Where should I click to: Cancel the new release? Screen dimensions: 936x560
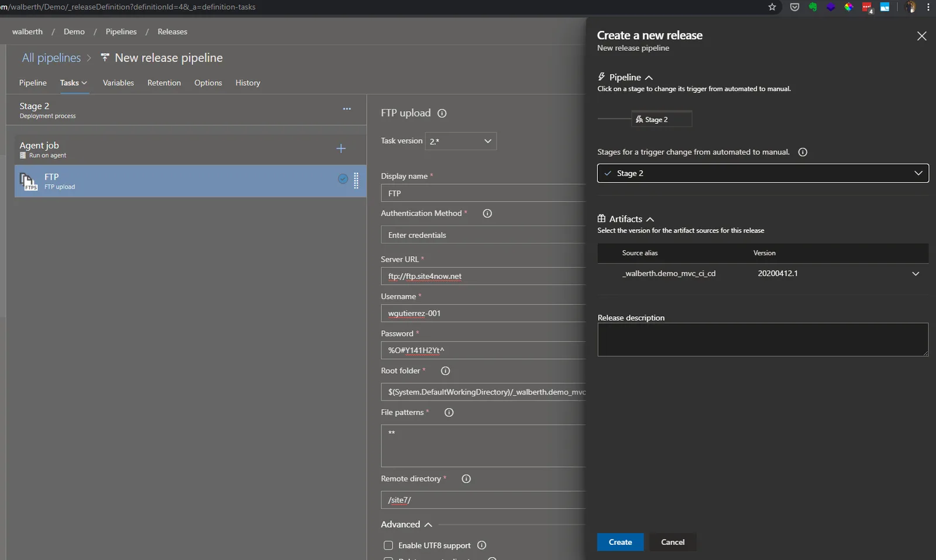(x=673, y=542)
